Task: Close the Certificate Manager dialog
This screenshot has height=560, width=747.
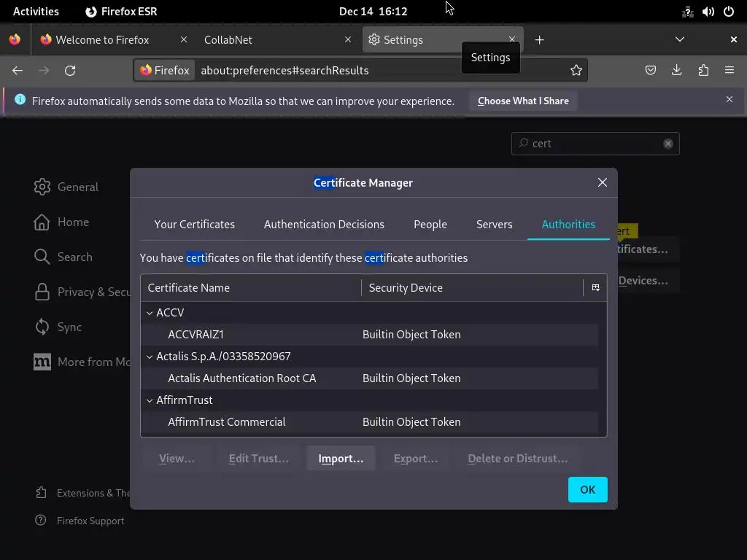Action: tap(602, 182)
